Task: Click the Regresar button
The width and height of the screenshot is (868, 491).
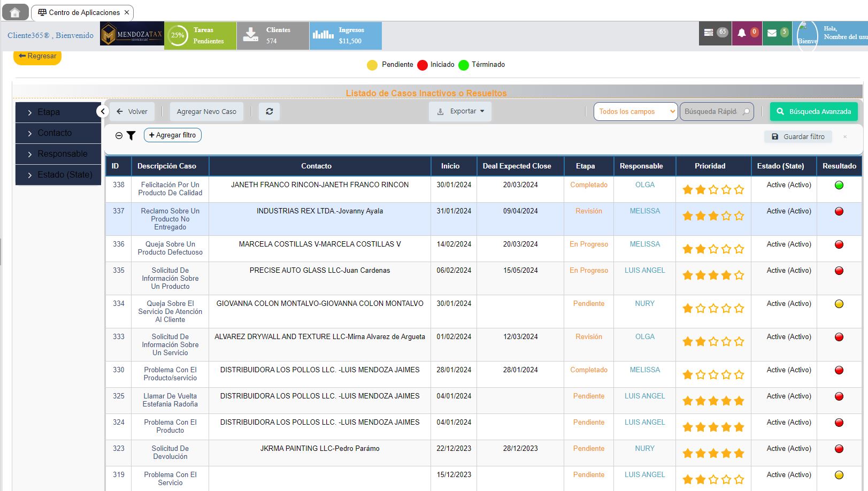Action: pyautogui.click(x=37, y=56)
